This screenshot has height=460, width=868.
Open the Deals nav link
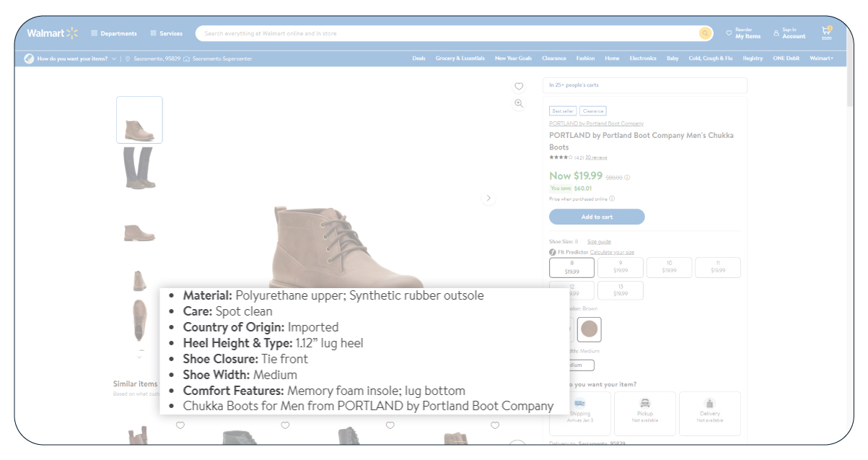[418, 58]
